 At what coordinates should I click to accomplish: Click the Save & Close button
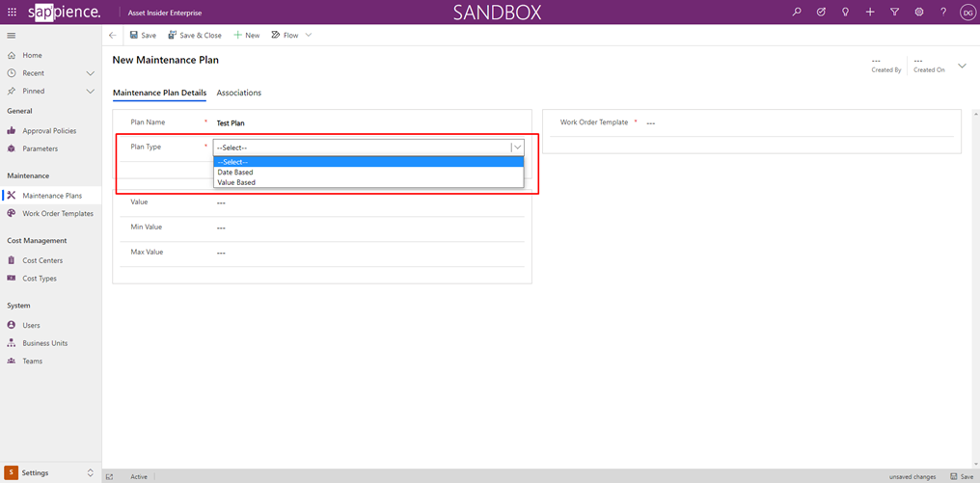[x=195, y=36]
